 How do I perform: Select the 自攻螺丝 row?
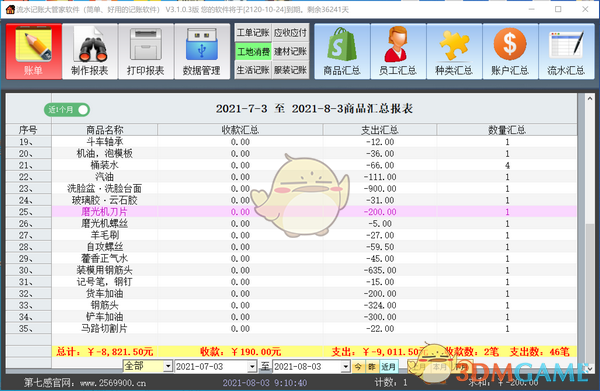point(314,247)
